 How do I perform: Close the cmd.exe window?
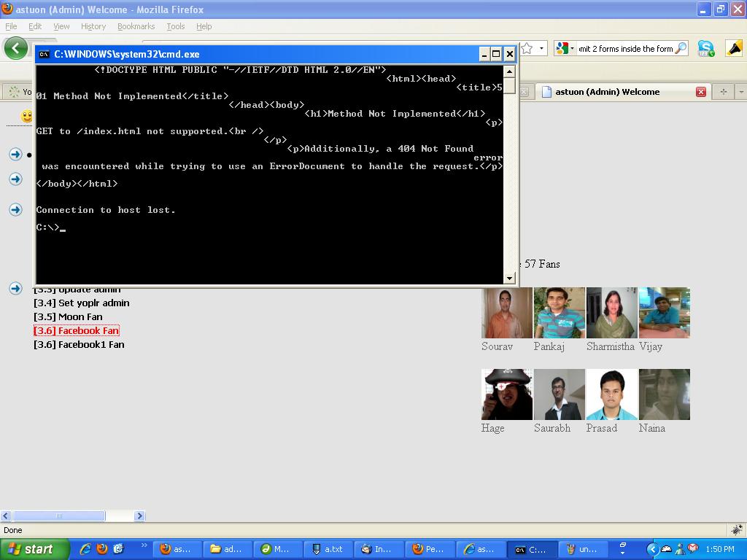coord(509,54)
